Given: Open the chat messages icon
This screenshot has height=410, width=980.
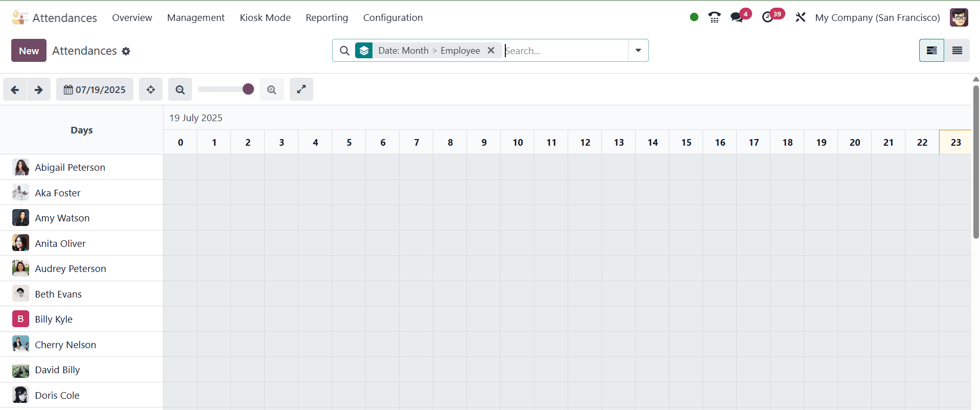Looking at the screenshot, I should 736,17.
